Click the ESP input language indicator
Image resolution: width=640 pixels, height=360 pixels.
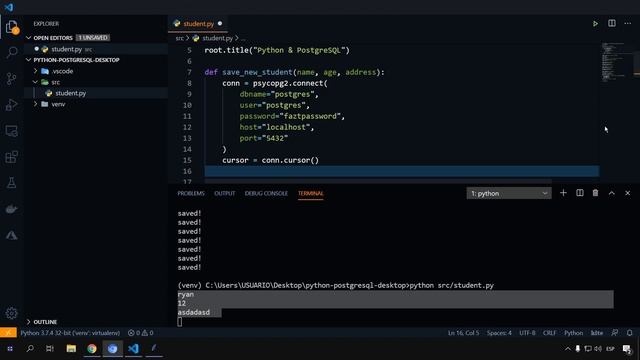coord(611,349)
